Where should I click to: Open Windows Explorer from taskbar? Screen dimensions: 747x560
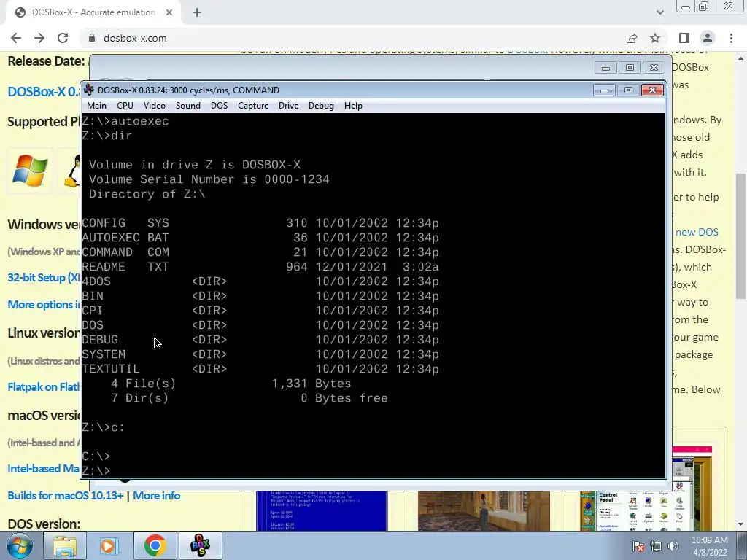[65, 545]
